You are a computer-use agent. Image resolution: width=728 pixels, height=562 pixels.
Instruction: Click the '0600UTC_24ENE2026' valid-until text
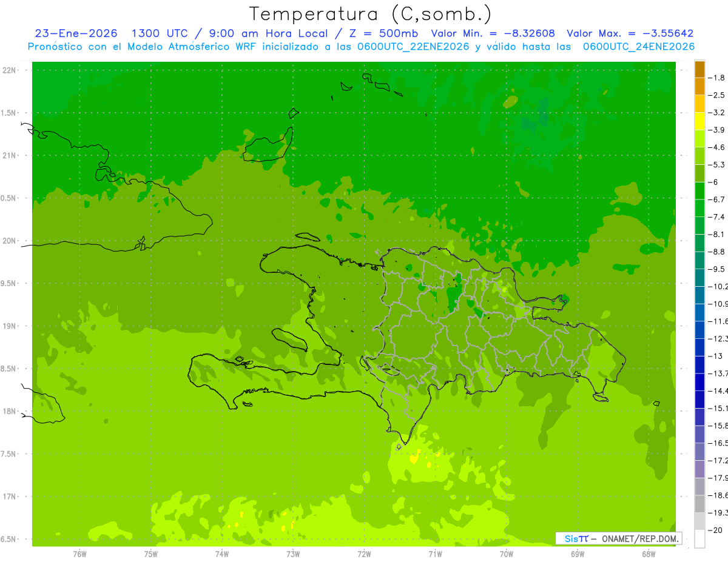[x=639, y=47]
